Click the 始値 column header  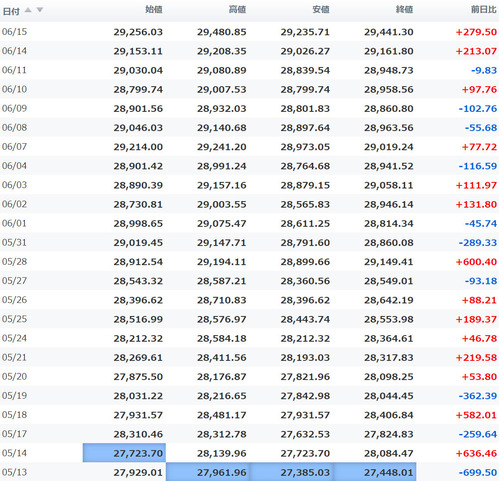coord(154,9)
